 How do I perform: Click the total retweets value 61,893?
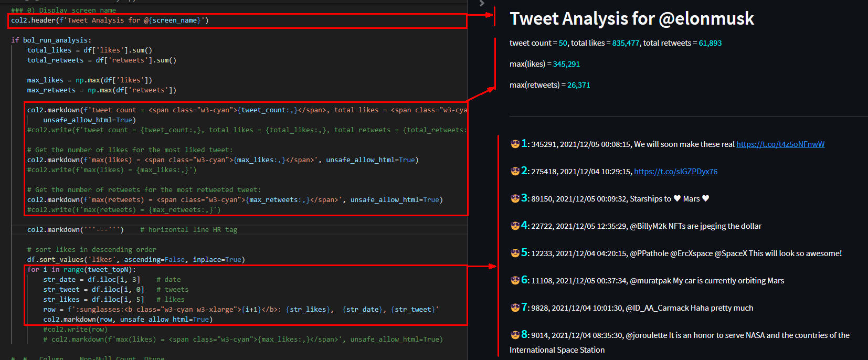tap(710, 43)
